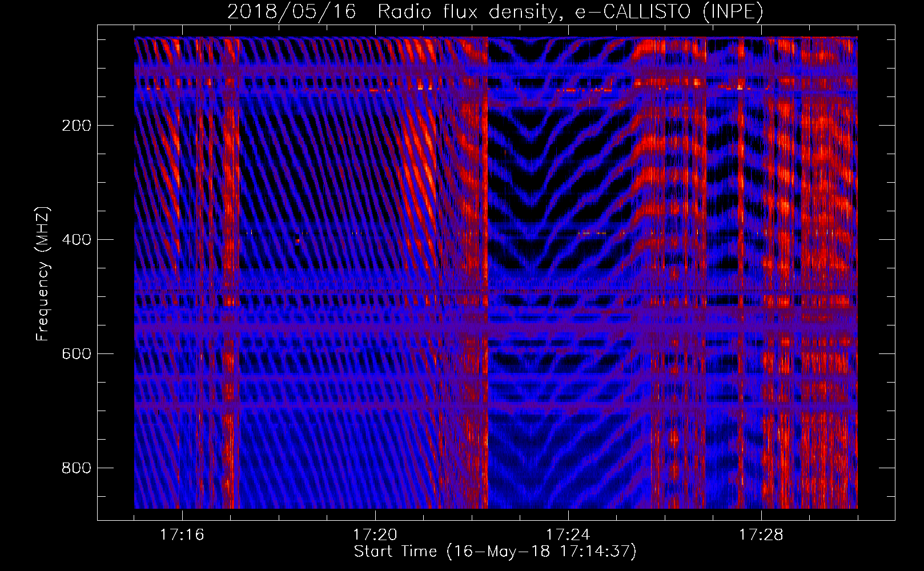Click the 'Start Time (16-May-18 17:14:37)' label
This screenshot has height=571, width=924.
[x=495, y=552]
